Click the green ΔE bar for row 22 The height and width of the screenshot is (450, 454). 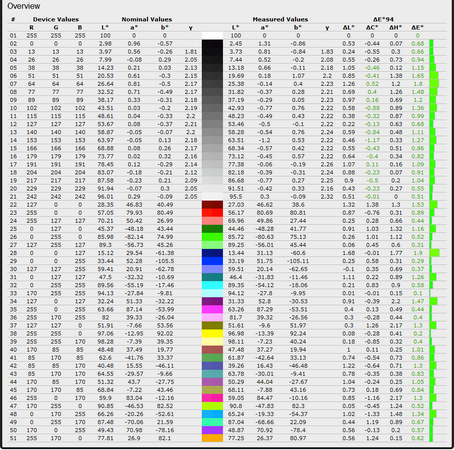click(x=433, y=205)
